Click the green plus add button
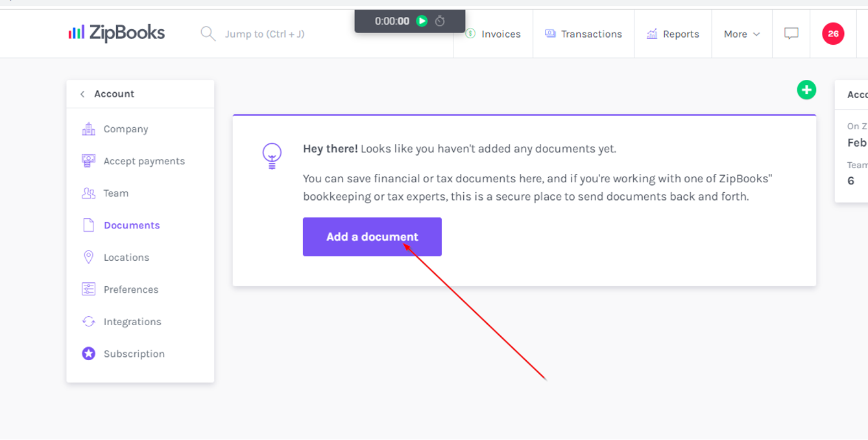Screen dimensions: 868x440 tap(806, 90)
